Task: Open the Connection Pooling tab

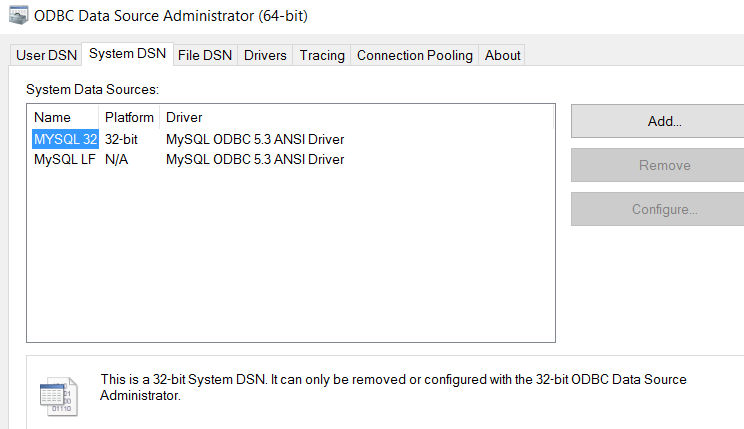Action: click(415, 55)
